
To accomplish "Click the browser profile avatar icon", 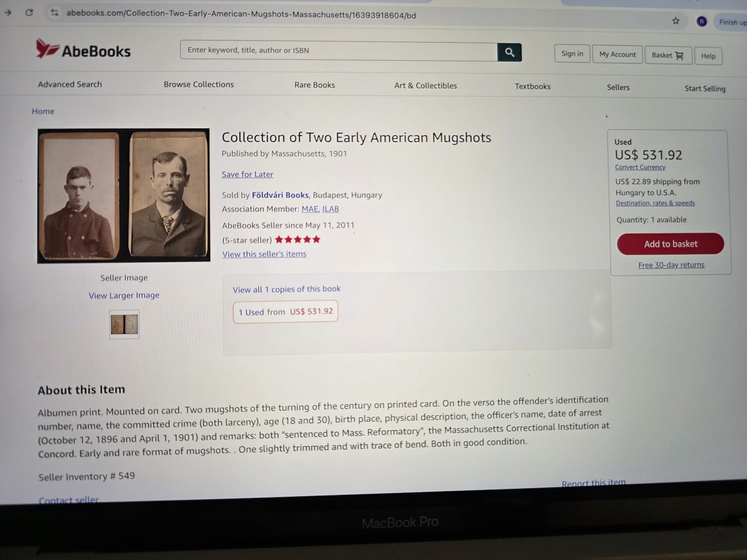I will [701, 21].
